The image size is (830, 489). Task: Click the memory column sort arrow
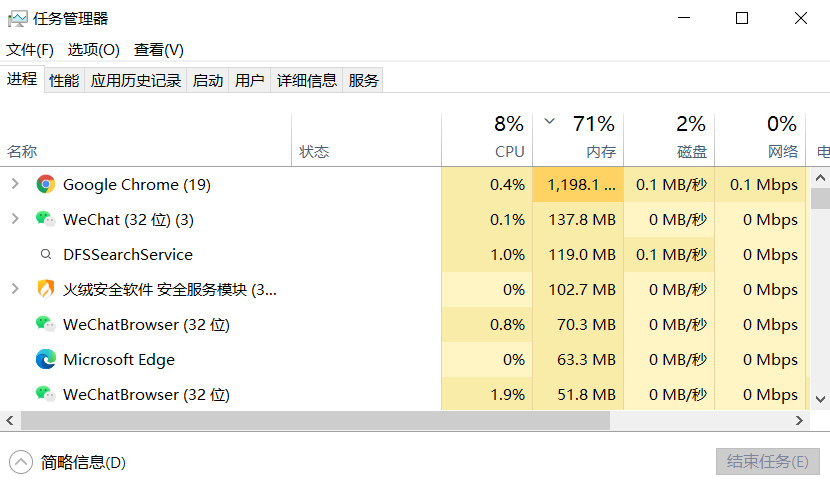pos(549,122)
